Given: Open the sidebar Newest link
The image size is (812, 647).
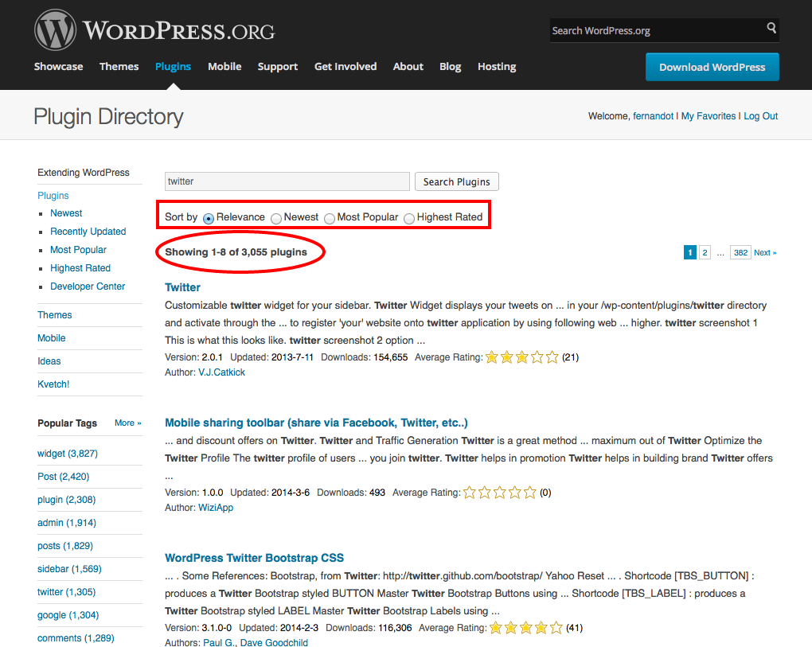Looking at the screenshot, I should (66, 213).
